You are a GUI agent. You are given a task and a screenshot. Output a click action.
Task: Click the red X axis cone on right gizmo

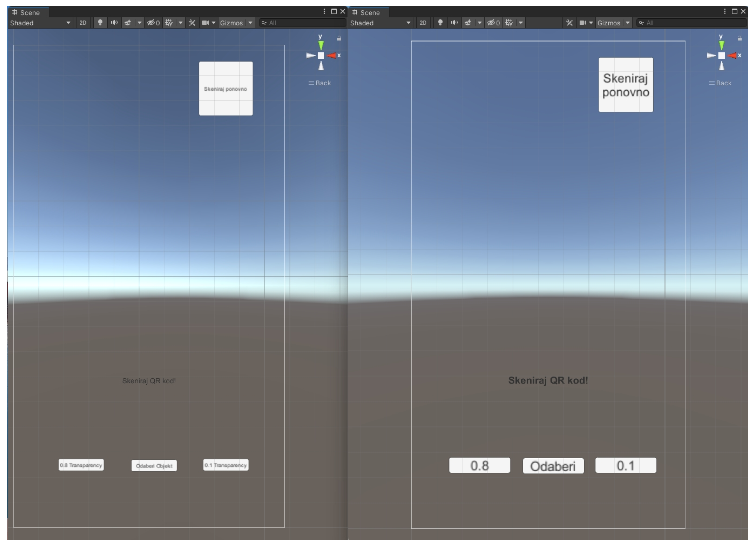point(732,56)
